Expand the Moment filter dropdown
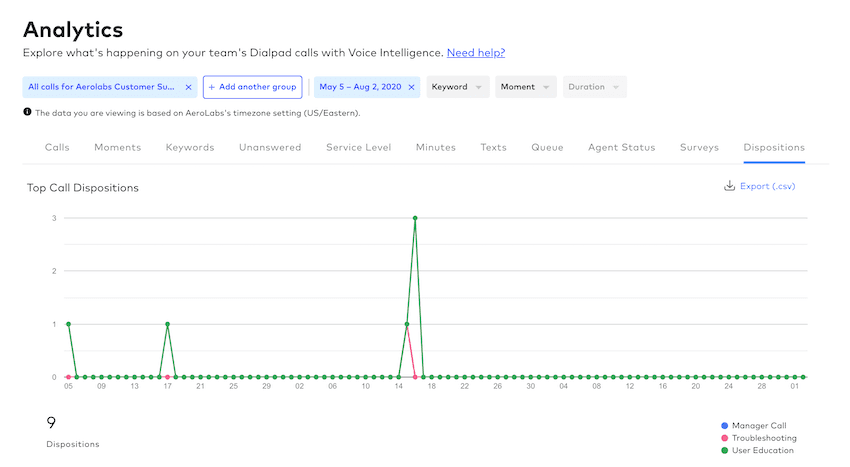 [x=525, y=87]
